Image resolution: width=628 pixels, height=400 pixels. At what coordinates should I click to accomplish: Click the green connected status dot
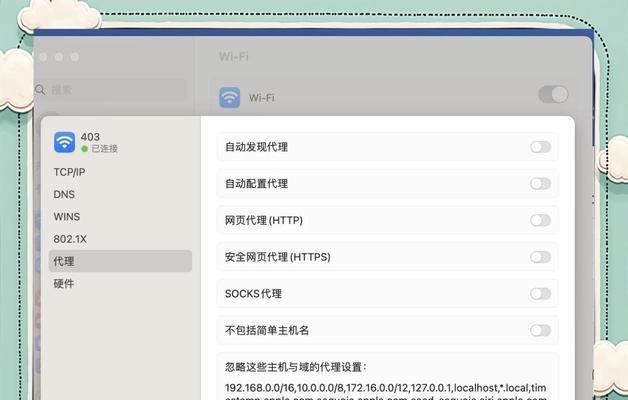pos(85,149)
